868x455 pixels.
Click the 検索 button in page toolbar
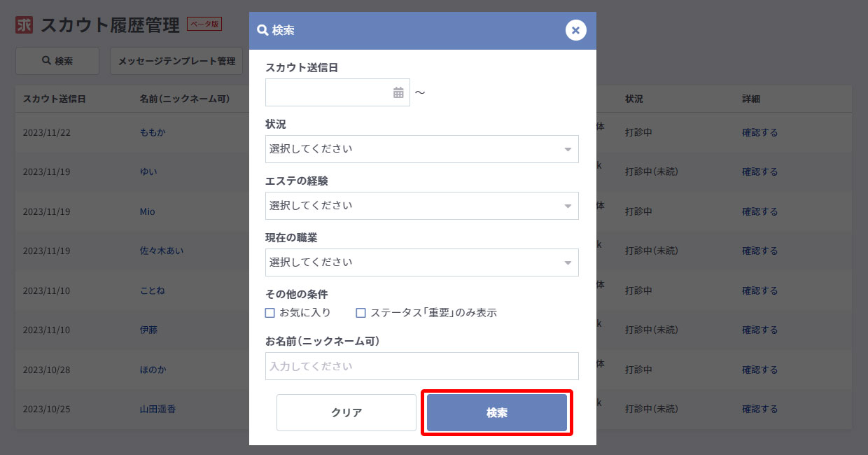[x=57, y=61]
